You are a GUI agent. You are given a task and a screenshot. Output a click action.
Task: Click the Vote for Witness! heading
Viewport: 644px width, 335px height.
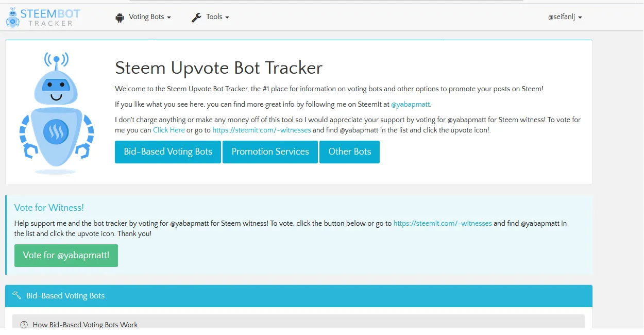coord(49,208)
